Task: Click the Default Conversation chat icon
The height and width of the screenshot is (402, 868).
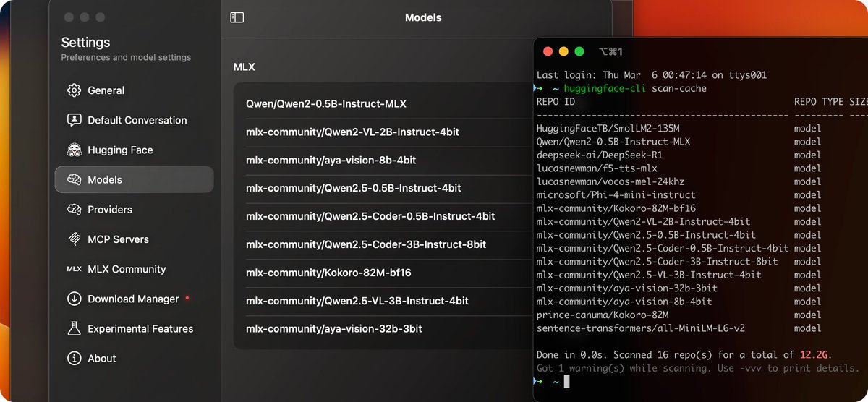Action: tap(74, 120)
